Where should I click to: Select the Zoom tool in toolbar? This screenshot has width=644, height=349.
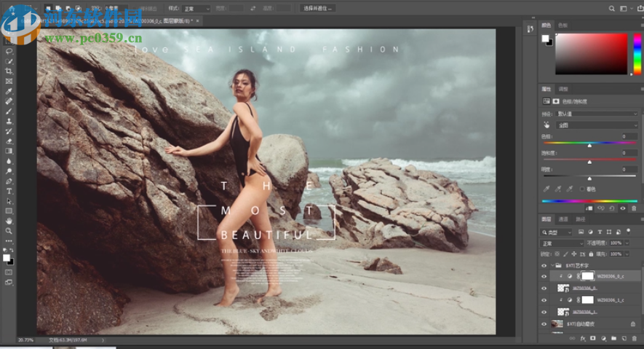pos(9,231)
